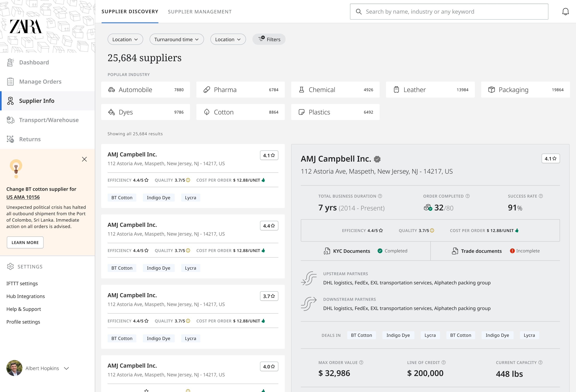Click the 4.1 rating badge in supplier list
Viewport: 576px width, 392px height.
click(x=269, y=155)
